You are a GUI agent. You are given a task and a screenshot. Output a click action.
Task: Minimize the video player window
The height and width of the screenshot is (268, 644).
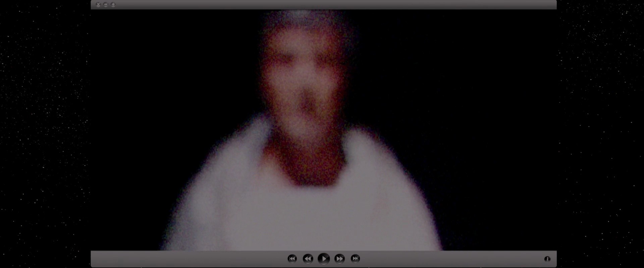click(x=106, y=5)
